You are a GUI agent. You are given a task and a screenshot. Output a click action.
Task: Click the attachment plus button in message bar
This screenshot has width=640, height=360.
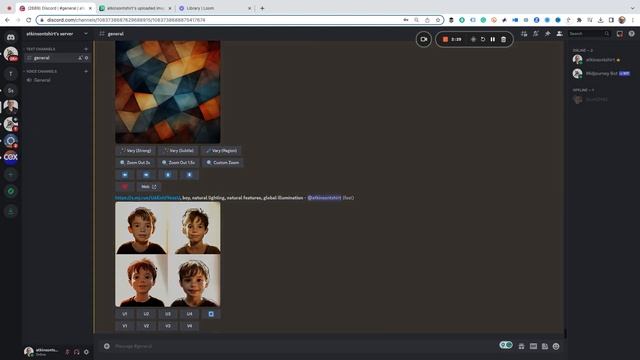[x=107, y=346]
